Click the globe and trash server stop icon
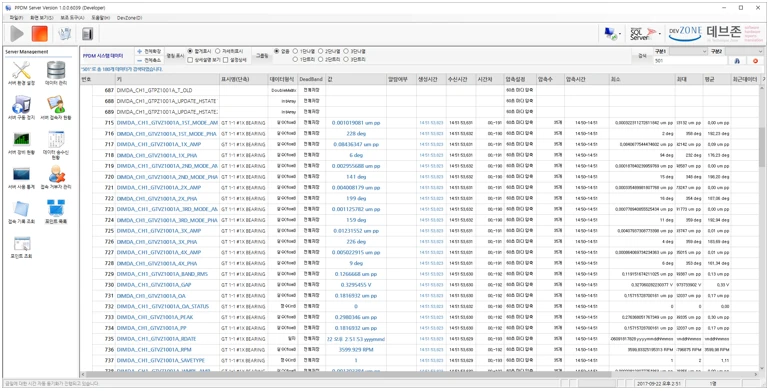Viewport: 771px width, 391px height. tap(21, 105)
